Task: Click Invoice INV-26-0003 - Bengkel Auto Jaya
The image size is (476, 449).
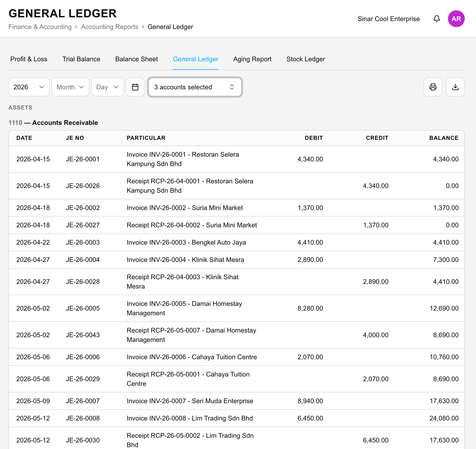Action: [186, 242]
